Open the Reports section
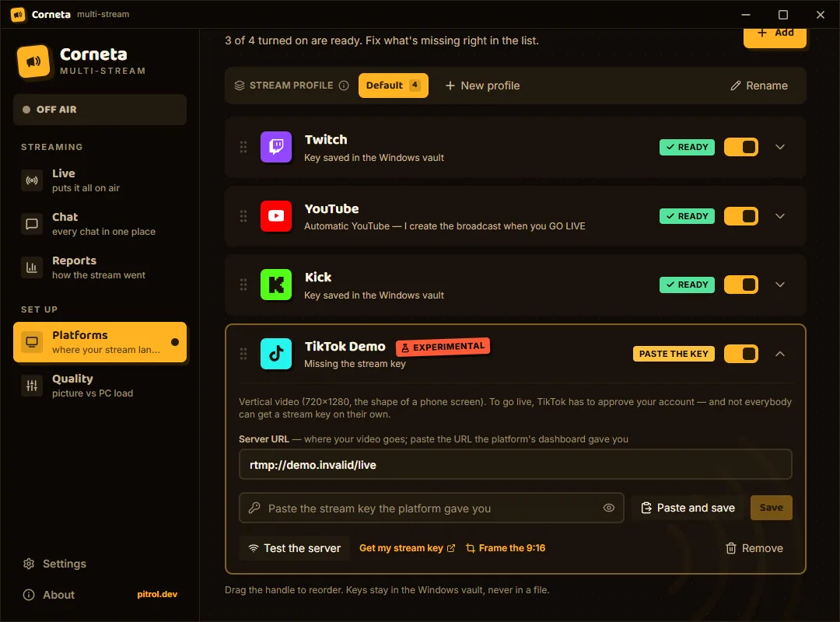The width and height of the screenshot is (840, 622). pyautogui.click(x=100, y=267)
